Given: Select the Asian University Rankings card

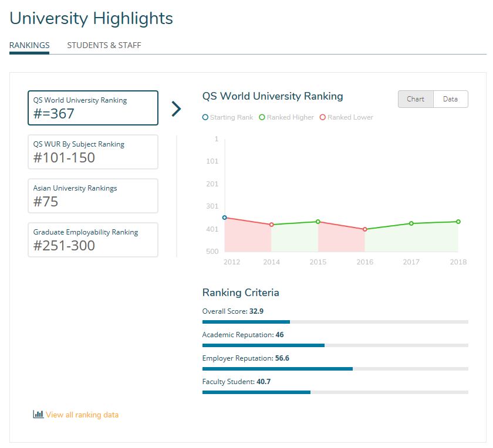Looking at the screenshot, I should pyautogui.click(x=93, y=196).
